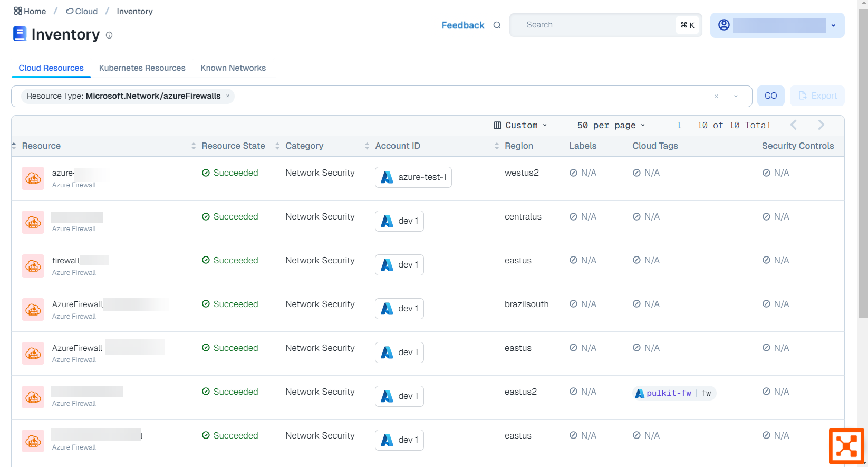Click the Succeeded status in eastus2 row
868x467 pixels.
(230, 392)
